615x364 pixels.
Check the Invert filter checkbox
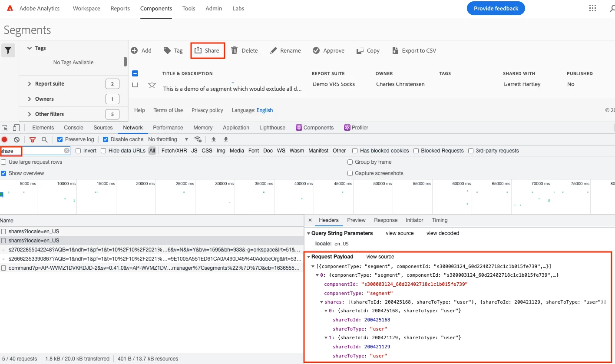coord(78,151)
